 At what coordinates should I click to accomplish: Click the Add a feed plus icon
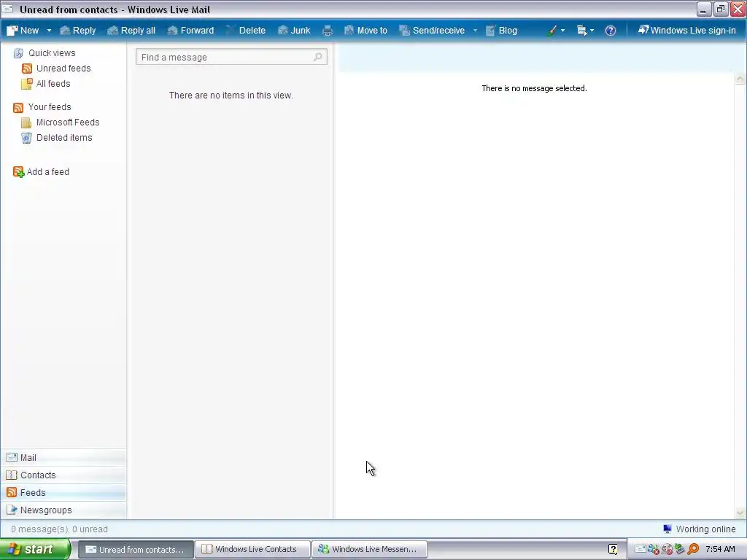[x=18, y=172]
